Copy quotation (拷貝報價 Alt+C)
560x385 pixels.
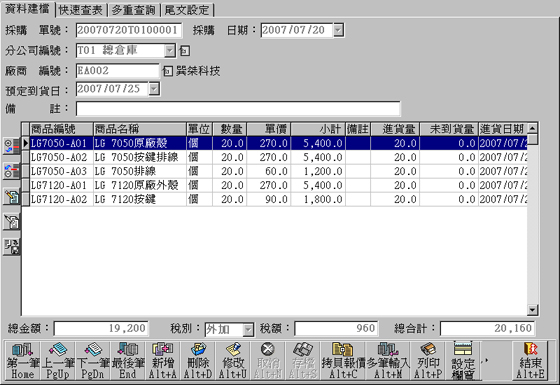click(343, 360)
